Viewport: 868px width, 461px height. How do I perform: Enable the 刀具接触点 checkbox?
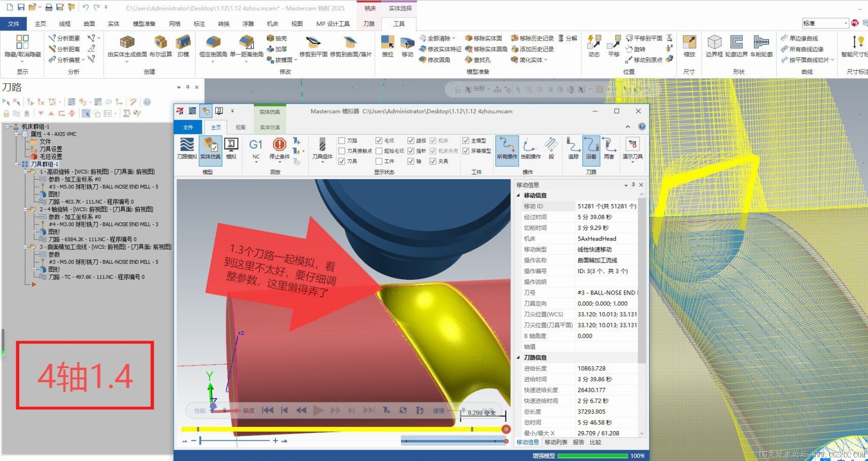click(x=342, y=151)
